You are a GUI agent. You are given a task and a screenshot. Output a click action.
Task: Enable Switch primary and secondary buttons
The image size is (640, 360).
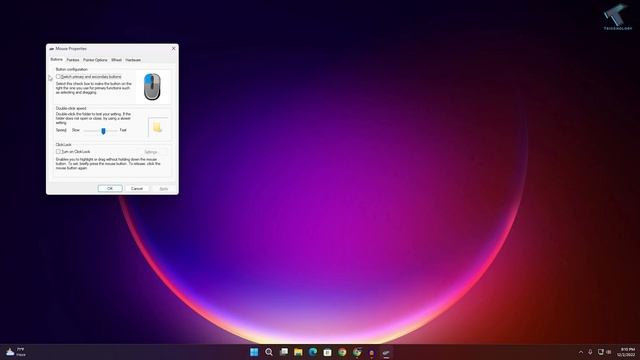pos(58,77)
